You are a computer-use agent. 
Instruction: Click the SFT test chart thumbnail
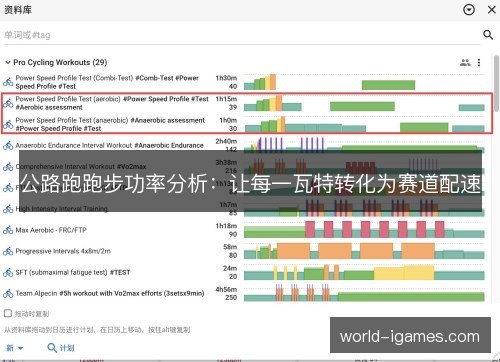pos(364,272)
